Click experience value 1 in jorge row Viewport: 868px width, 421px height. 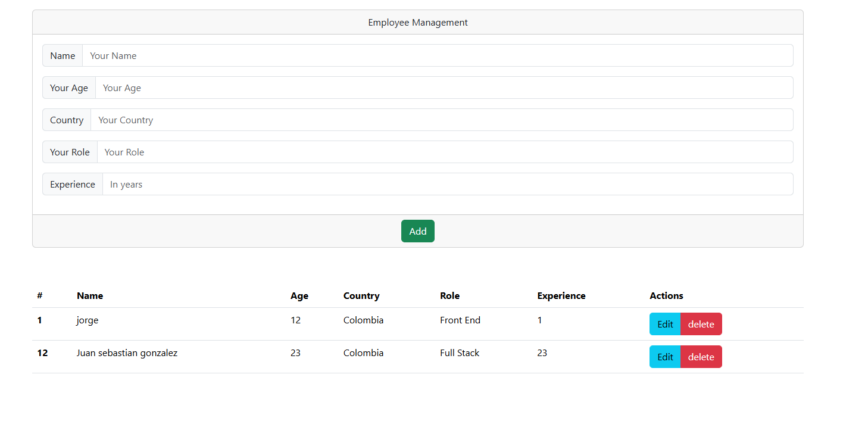(x=539, y=320)
